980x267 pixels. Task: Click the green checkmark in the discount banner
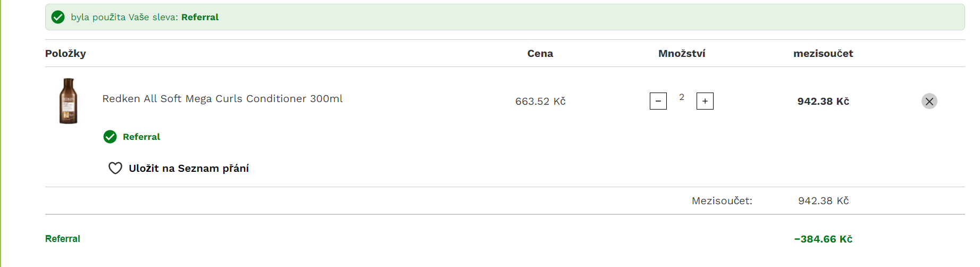[x=58, y=17]
